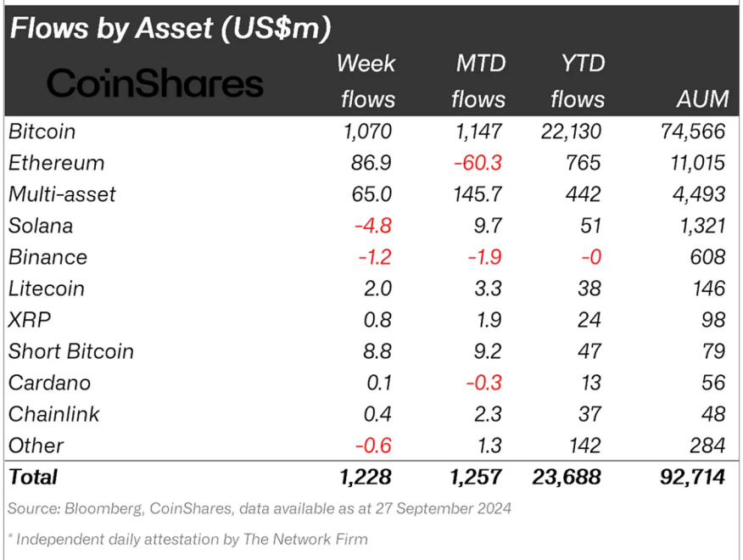Select the Binance row label
Viewport: 743px width, 560px height.
click(47, 257)
